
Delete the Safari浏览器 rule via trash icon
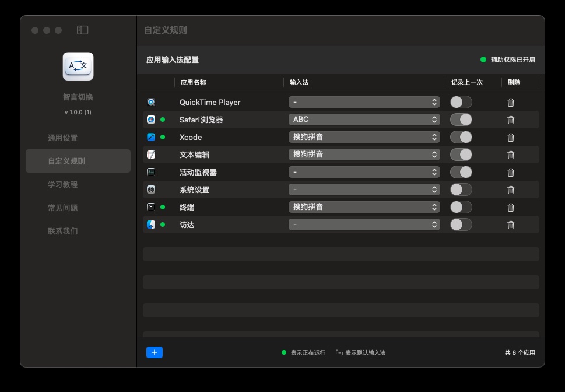(511, 119)
